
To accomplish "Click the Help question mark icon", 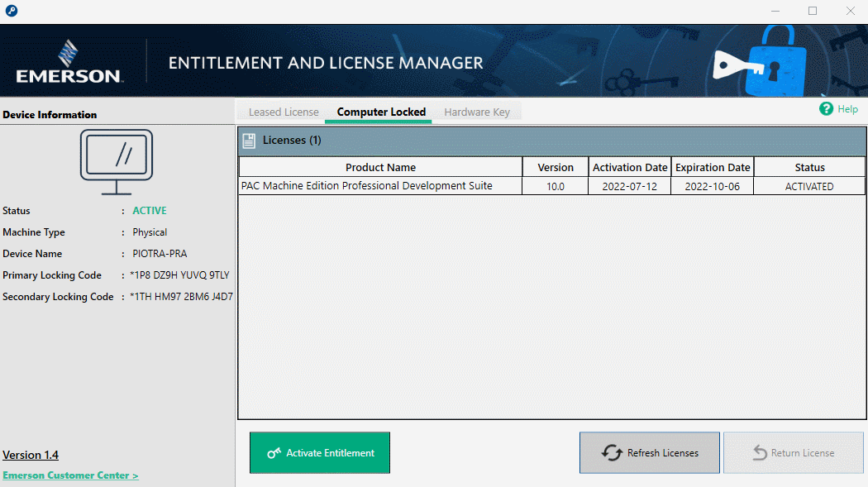I will click(826, 109).
